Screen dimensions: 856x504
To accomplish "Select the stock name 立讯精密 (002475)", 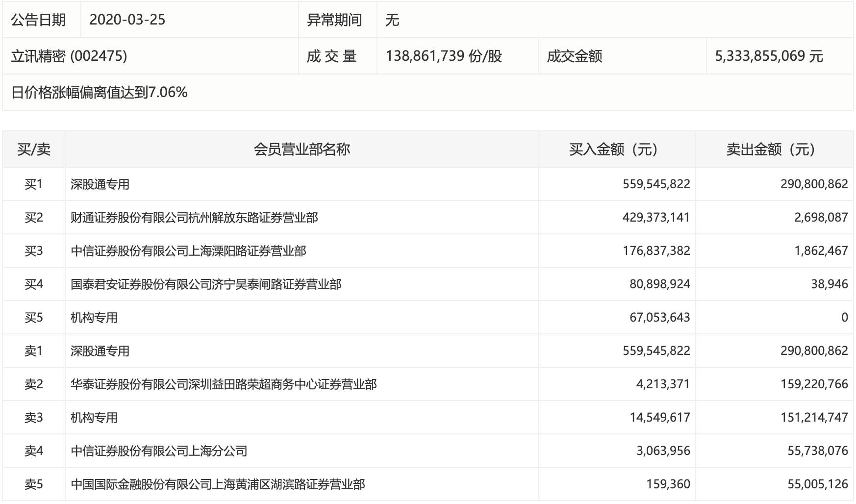I will pyautogui.click(x=69, y=56).
